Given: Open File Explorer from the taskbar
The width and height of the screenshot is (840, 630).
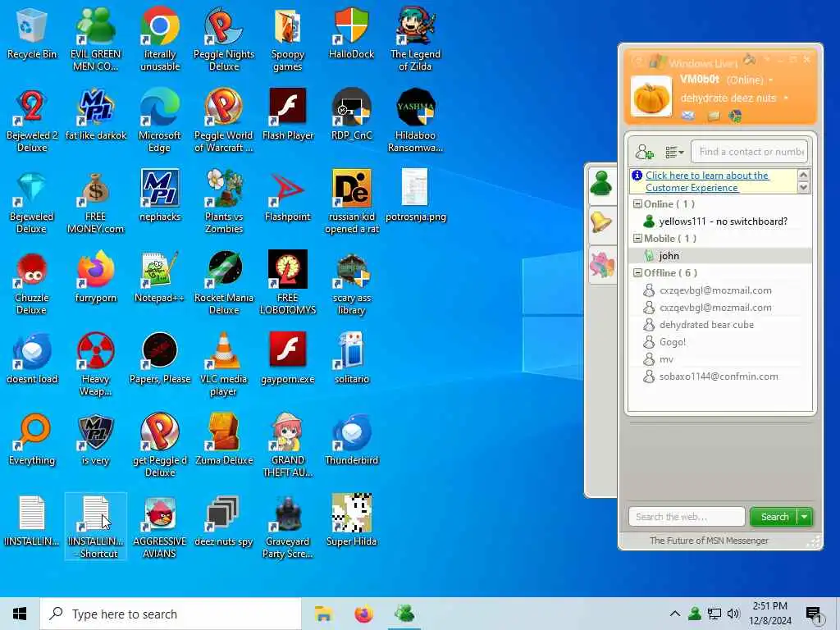Looking at the screenshot, I should [x=323, y=614].
